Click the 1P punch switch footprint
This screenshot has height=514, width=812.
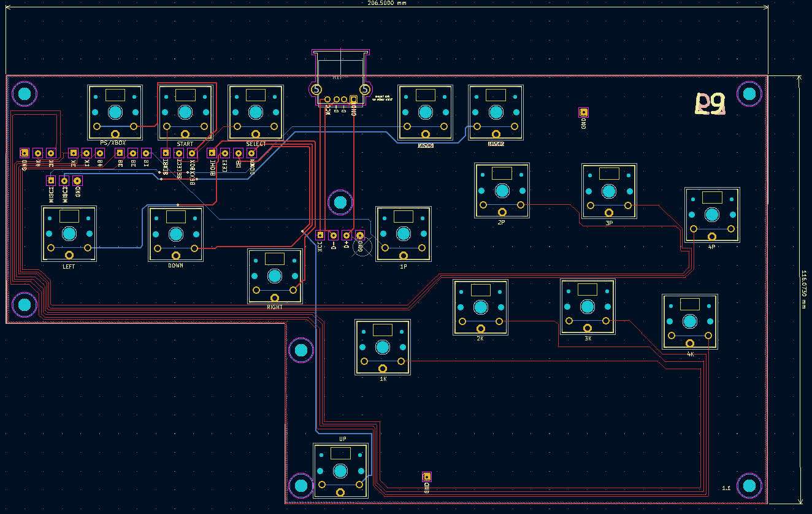pyautogui.click(x=404, y=234)
